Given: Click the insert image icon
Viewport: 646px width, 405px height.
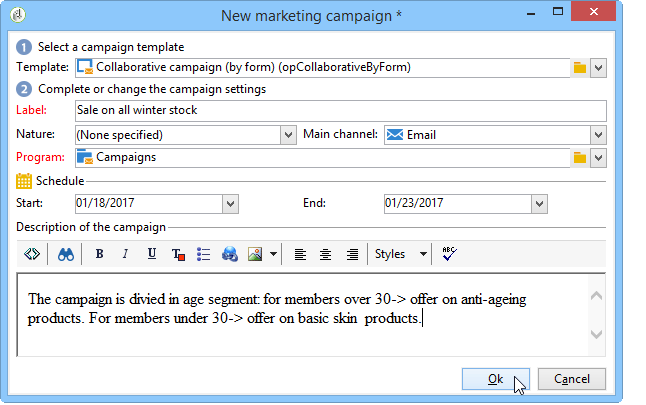Looking at the screenshot, I should click(x=255, y=254).
